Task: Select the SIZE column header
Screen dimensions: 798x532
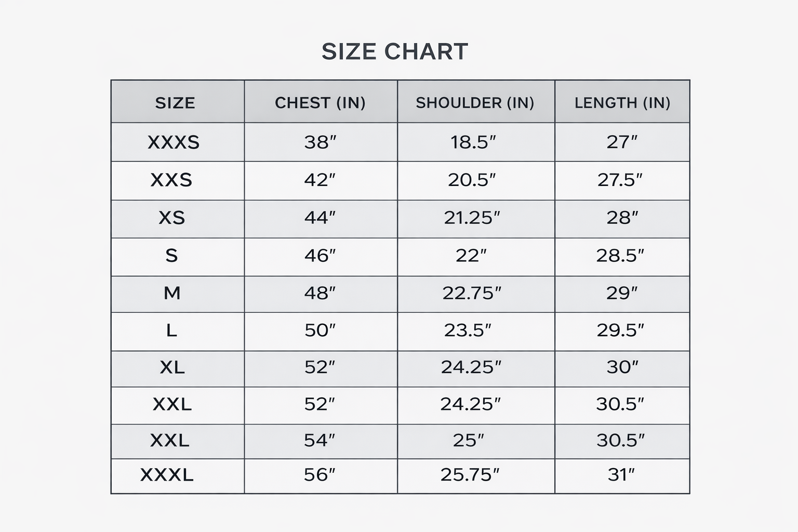Action: tap(175, 103)
